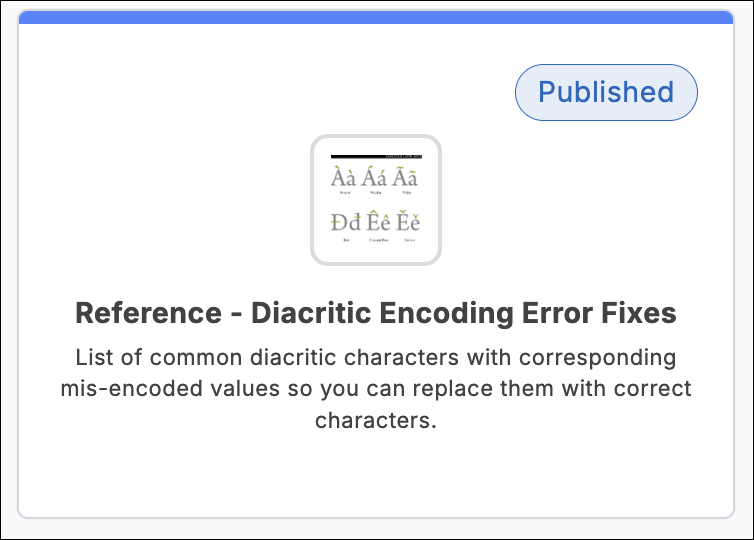This screenshot has height=540, width=754.
Task: Click the final word "characters." in the description
Action: pos(376,420)
